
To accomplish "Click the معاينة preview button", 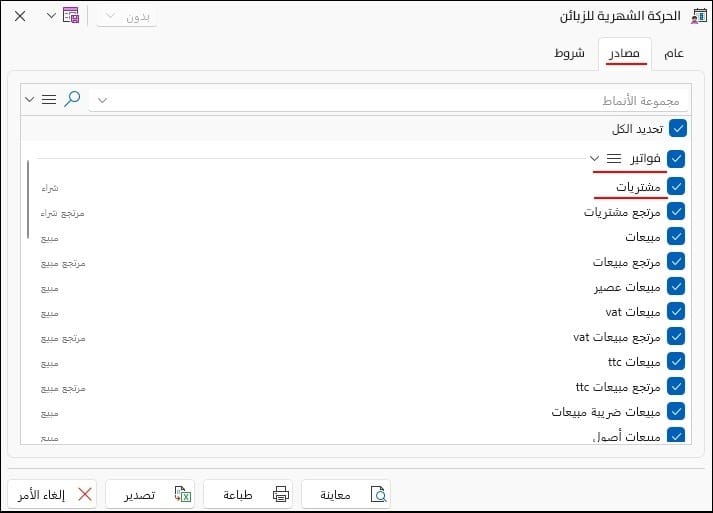I will tap(346, 494).
